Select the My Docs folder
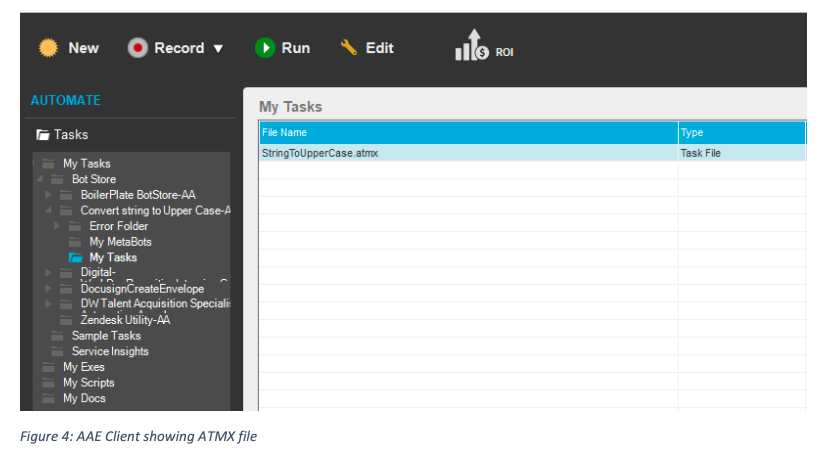829x452 pixels. (84, 398)
